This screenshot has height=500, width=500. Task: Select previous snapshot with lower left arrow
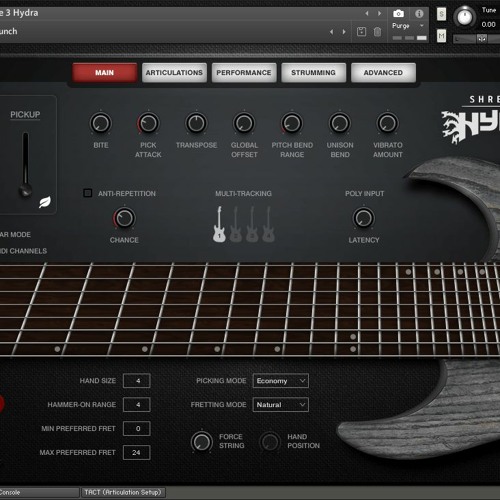331,32
